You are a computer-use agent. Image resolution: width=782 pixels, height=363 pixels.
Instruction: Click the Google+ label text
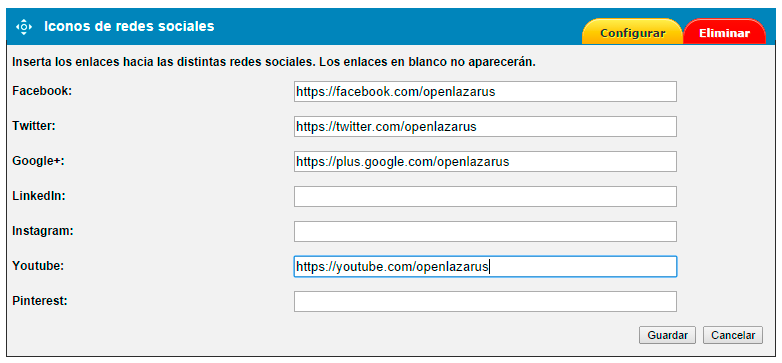38,161
